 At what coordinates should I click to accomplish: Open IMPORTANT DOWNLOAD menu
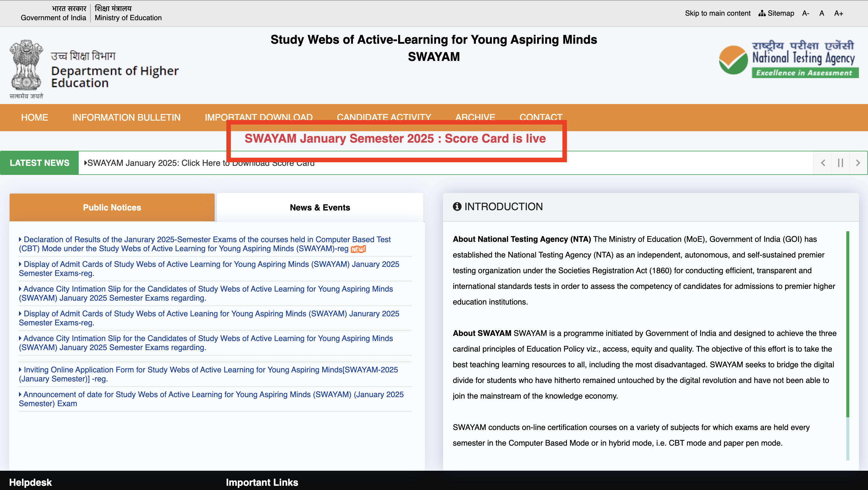point(259,117)
